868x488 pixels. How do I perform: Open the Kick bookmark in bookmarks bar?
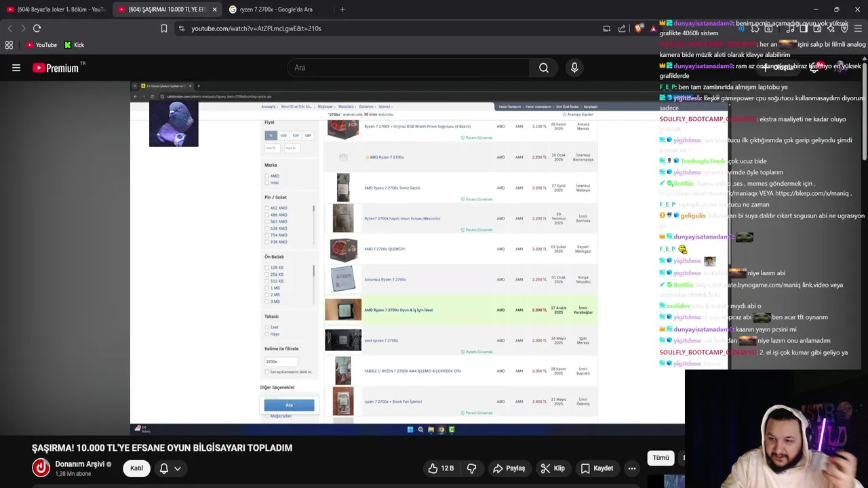click(74, 45)
